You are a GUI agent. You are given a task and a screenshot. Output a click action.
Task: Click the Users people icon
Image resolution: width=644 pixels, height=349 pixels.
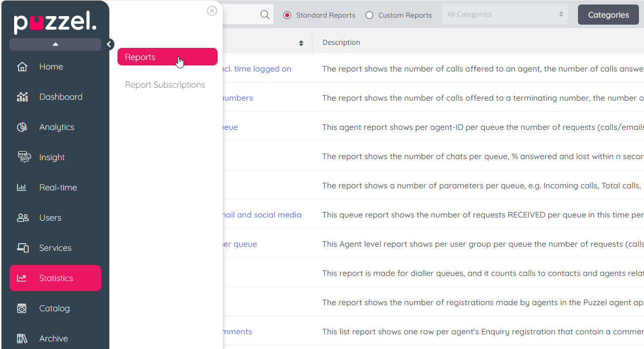[x=23, y=218]
